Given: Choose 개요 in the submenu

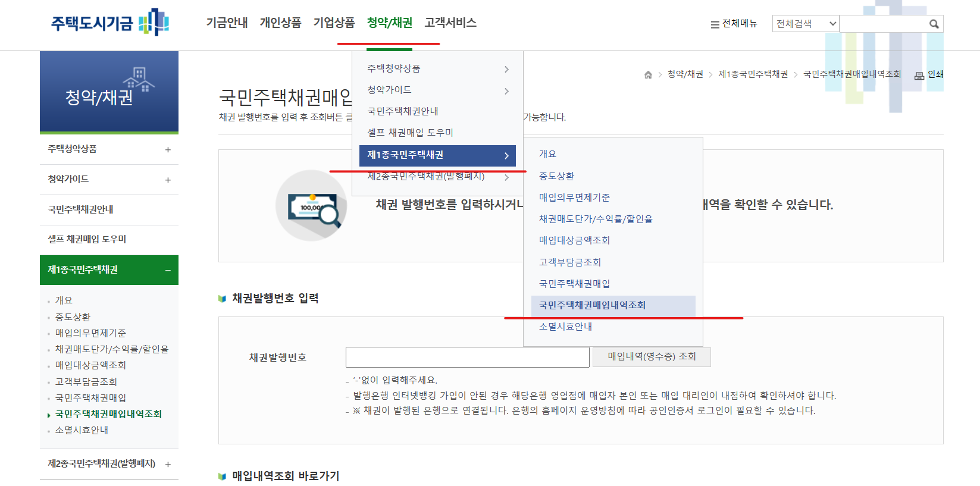Looking at the screenshot, I should pos(547,154).
